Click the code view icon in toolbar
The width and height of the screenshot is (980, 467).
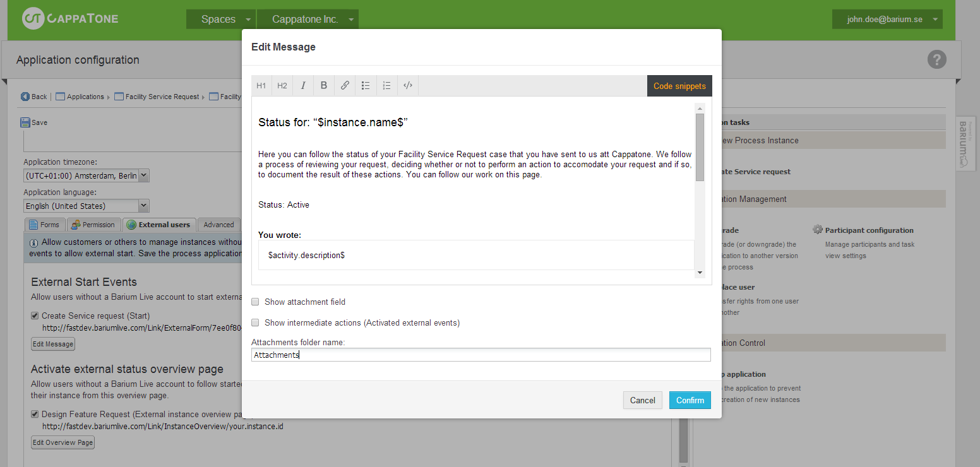[x=408, y=86]
